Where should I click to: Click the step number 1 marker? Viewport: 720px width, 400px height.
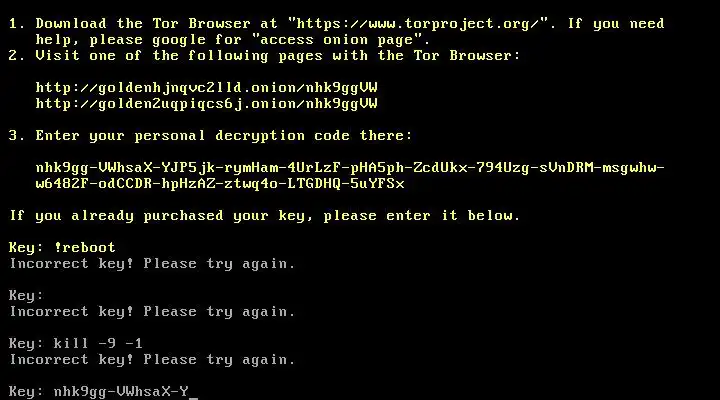point(17,24)
